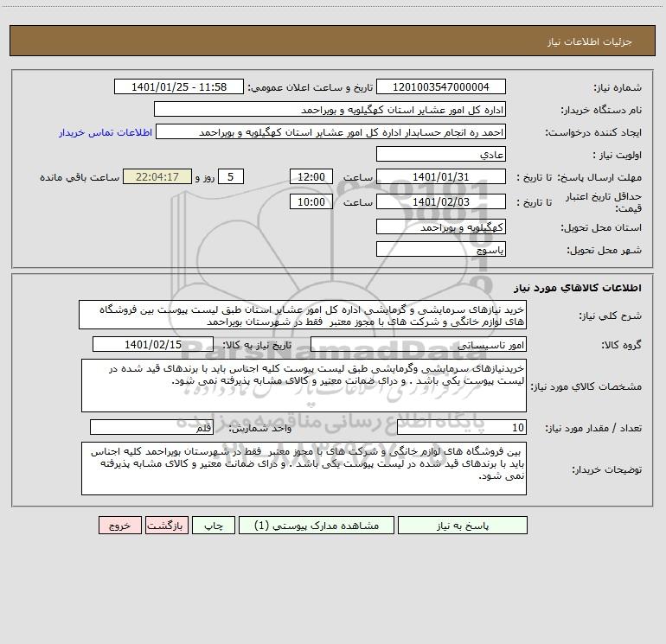666x644 pixels.
Task: Click need date field 1401/02/15
Action: pyautogui.click(x=153, y=344)
